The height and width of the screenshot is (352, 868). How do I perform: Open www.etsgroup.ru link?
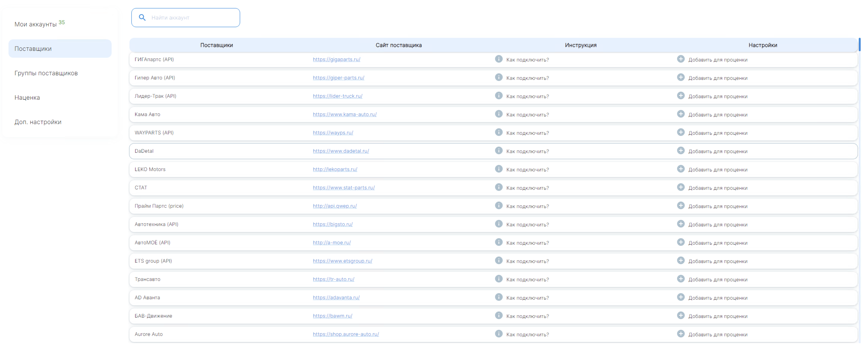(x=342, y=261)
